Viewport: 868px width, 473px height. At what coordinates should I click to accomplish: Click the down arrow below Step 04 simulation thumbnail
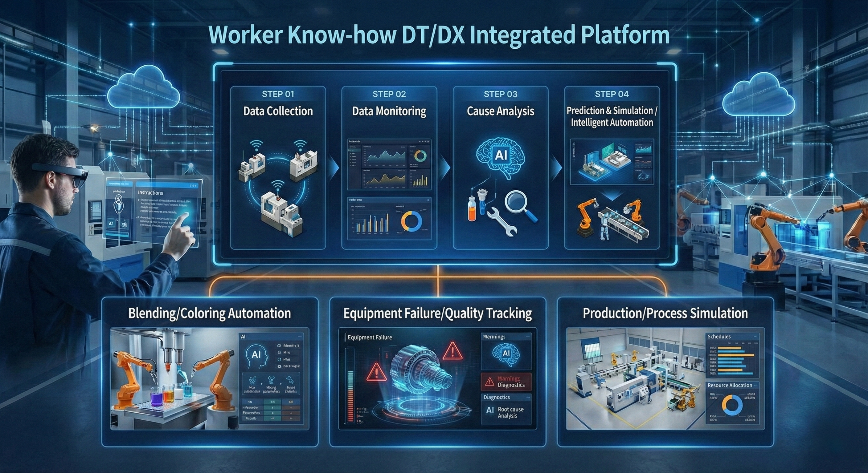tap(612, 196)
